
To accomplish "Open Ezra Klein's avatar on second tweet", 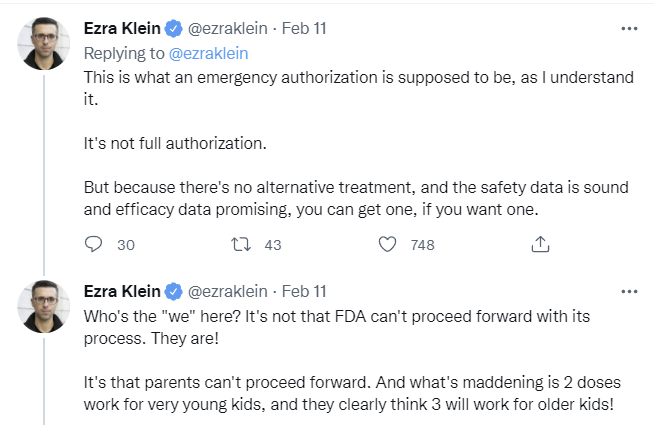I will 44,307.
